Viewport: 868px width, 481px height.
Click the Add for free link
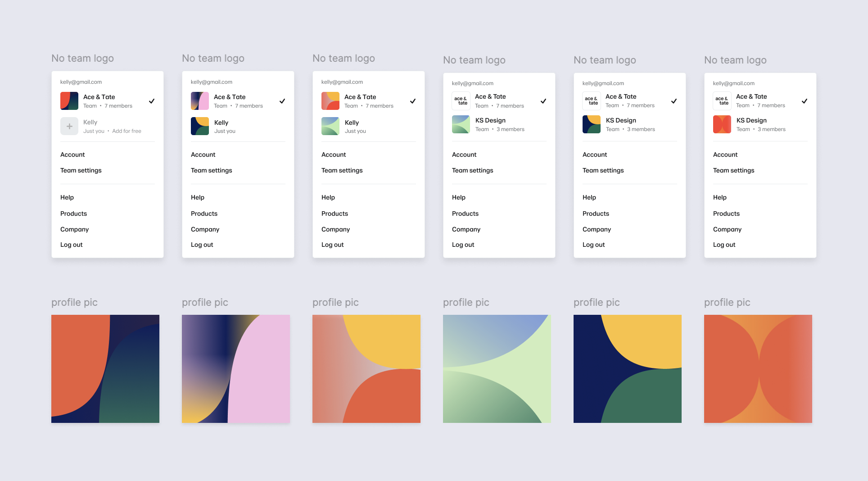127,131
